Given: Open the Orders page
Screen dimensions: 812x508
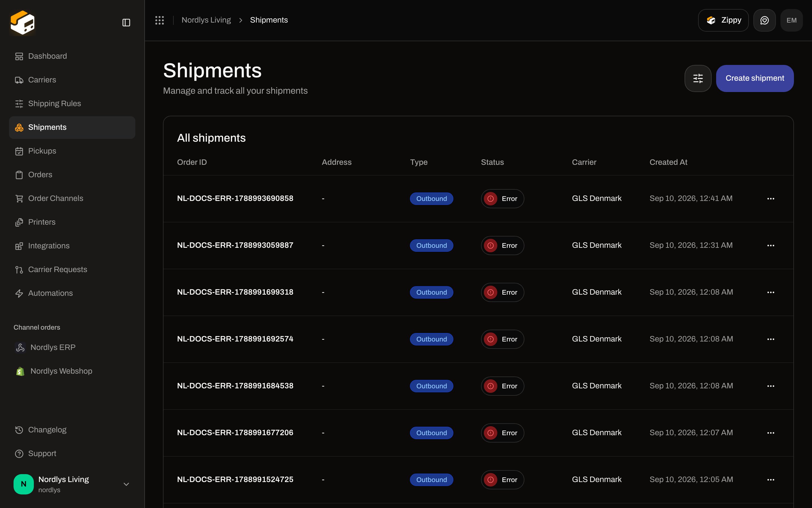Looking at the screenshot, I should pos(72,175).
